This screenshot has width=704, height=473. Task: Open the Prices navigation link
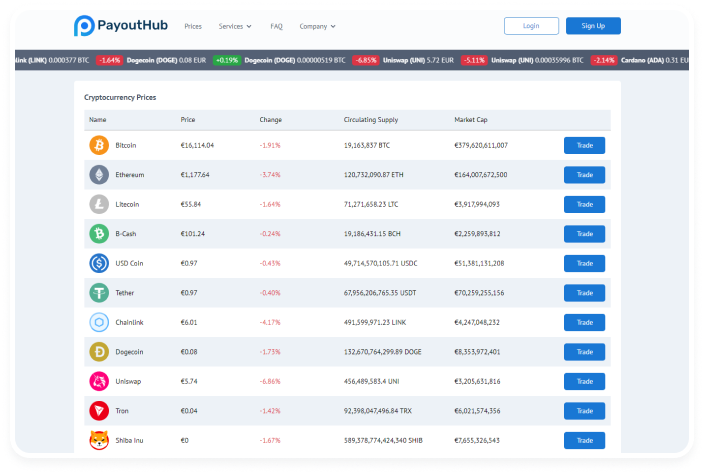click(x=193, y=26)
